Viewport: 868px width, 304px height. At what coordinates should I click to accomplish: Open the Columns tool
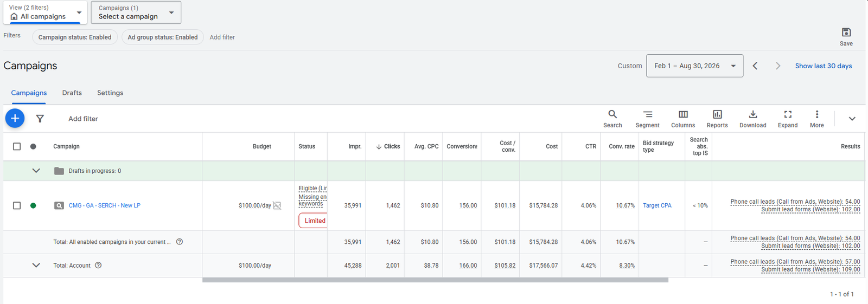click(x=683, y=119)
